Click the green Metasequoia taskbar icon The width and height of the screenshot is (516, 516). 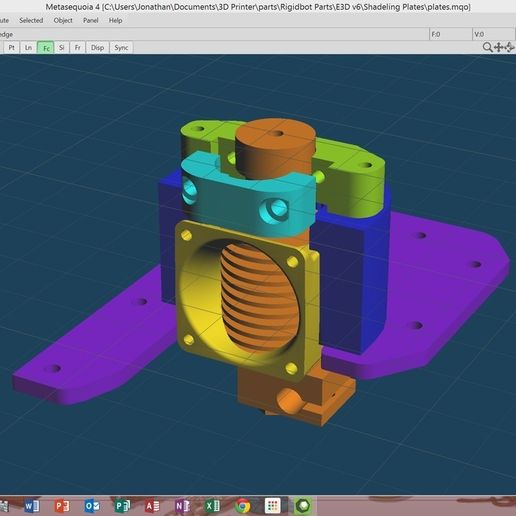303,506
